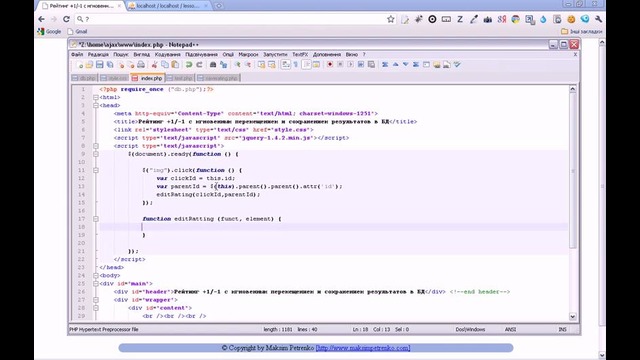
Task: Open the TextFX menu
Action: (x=300, y=54)
